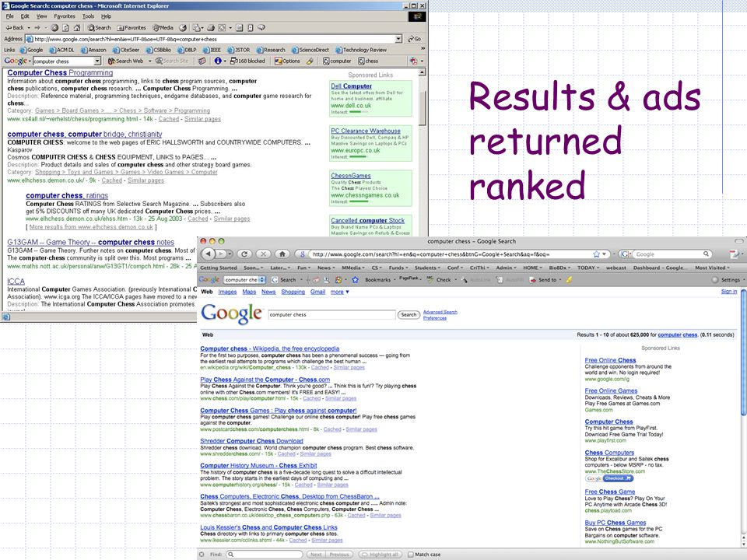Click the Search button next to Google query box
The width and height of the screenshot is (747, 560).
coord(409,315)
